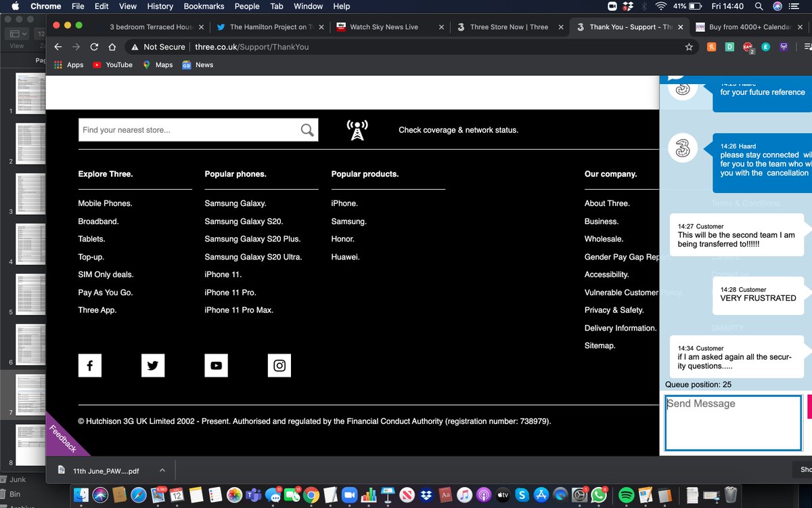Viewport: 812px width, 508px height.
Task: Click the Queue position: 25 text
Action: point(698,385)
